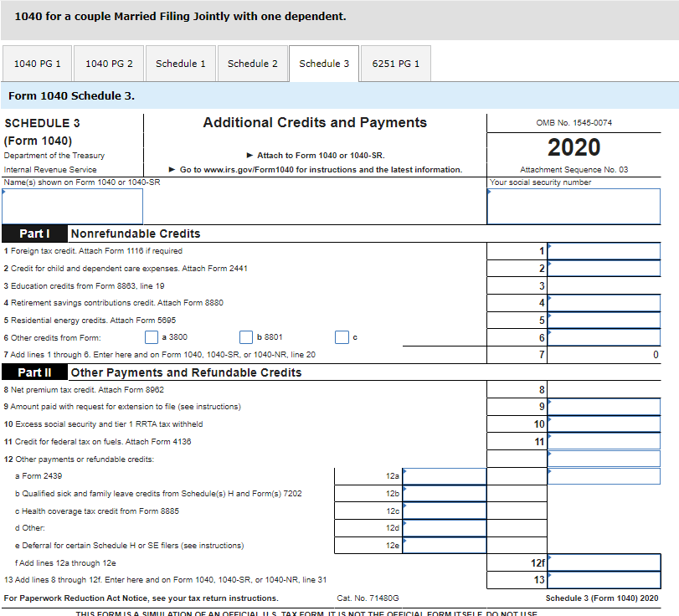Click the 'Nonrefundable Credits' section title
The width and height of the screenshot is (679, 616).
coord(136,234)
